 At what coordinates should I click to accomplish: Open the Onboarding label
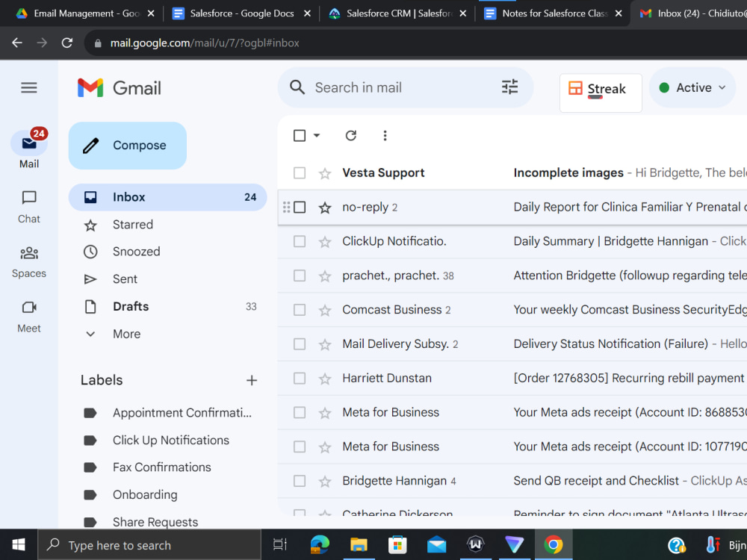167,495
